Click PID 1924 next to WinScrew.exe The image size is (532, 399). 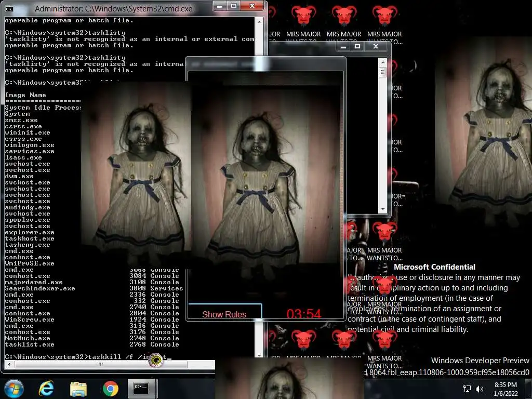point(138,320)
